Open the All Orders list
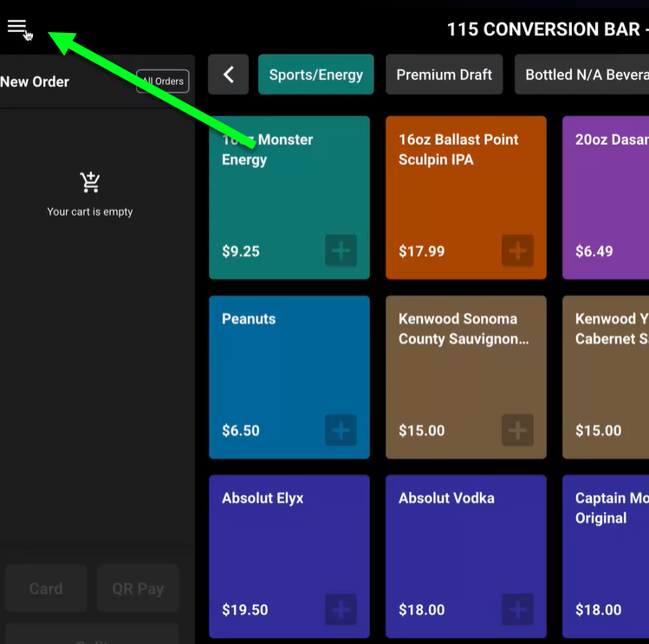 coord(163,81)
